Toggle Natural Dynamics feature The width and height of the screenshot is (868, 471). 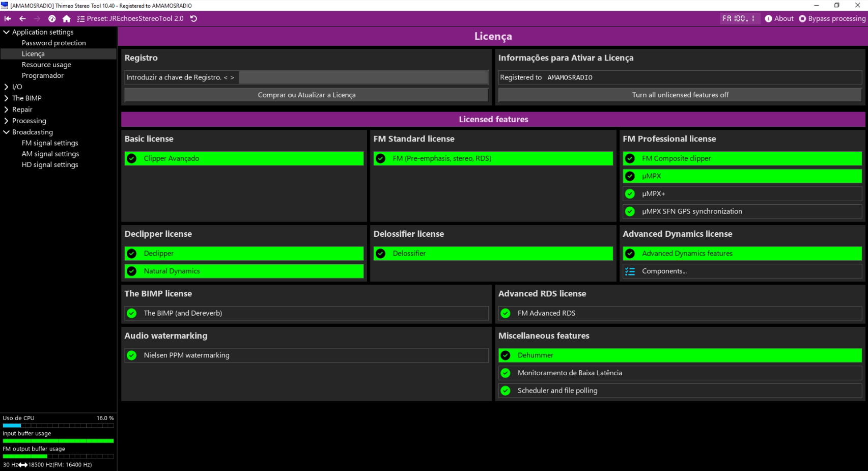pyautogui.click(x=244, y=271)
